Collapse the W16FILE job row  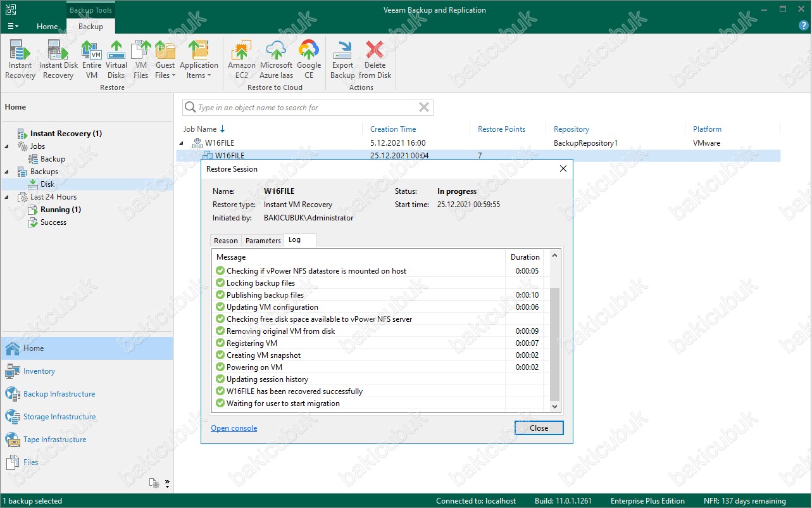[181, 144]
